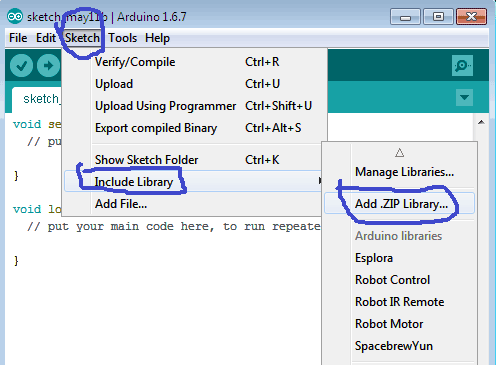Include the Robot IR Remote library
496x365 pixels.
coord(399,302)
